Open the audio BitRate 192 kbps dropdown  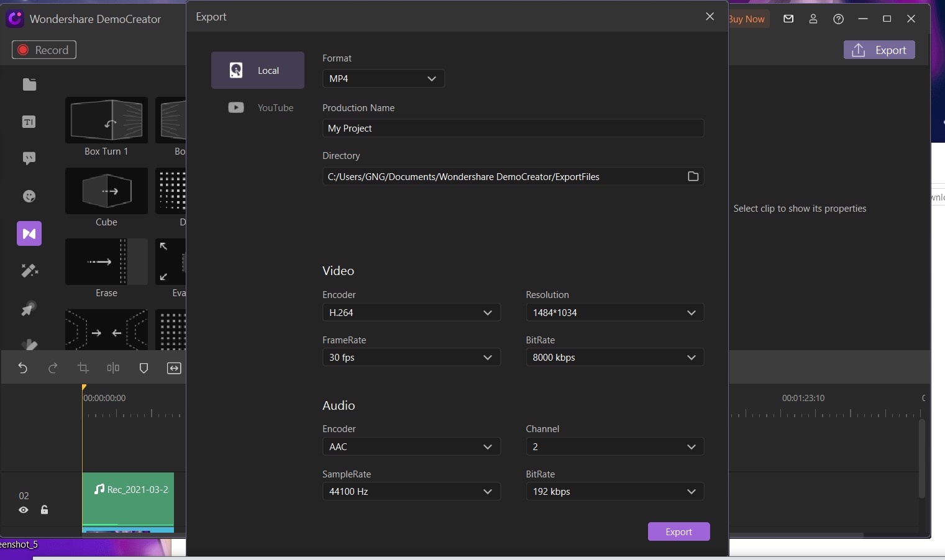(x=615, y=491)
